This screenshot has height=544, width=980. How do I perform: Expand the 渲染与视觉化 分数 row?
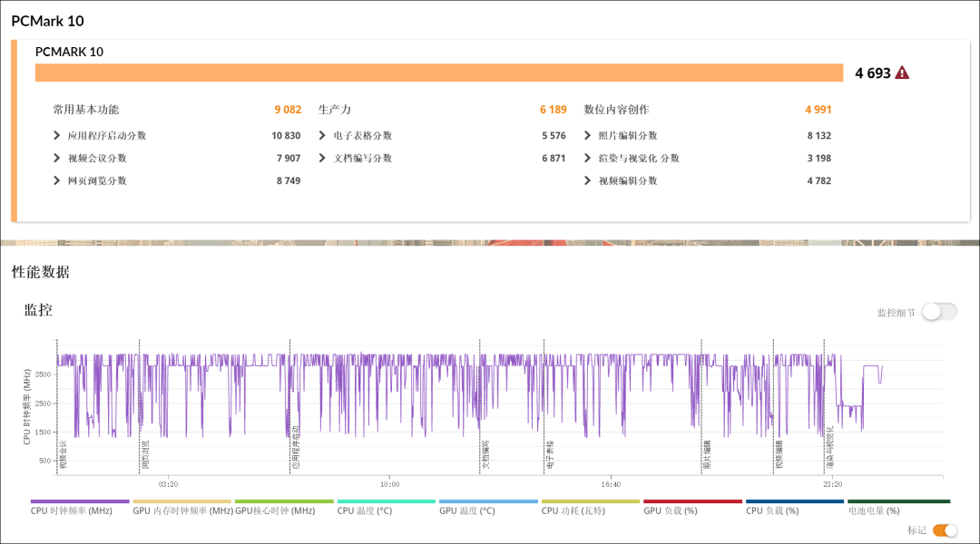587,158
